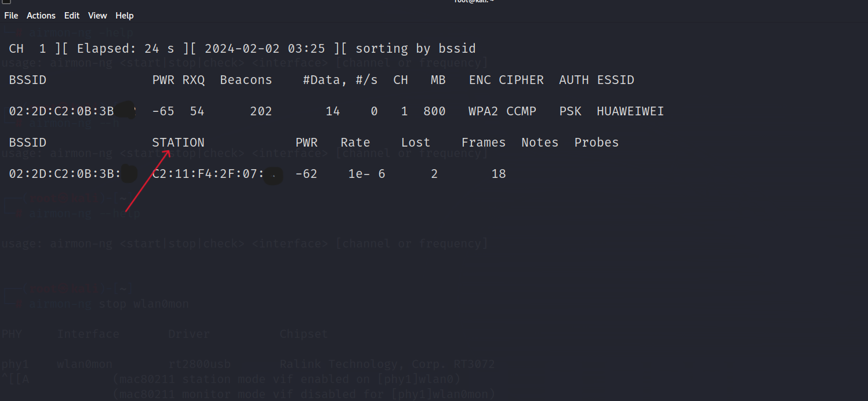This screenshot has height=401, width=868.
Task: Click the terminal window icon at top-left
Action: [6, 2]
